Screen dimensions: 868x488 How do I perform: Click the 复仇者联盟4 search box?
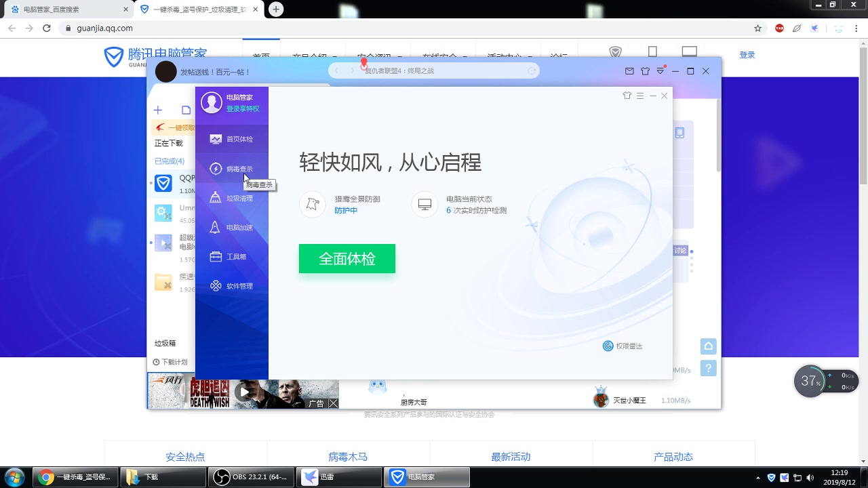[x=434, y=70]
